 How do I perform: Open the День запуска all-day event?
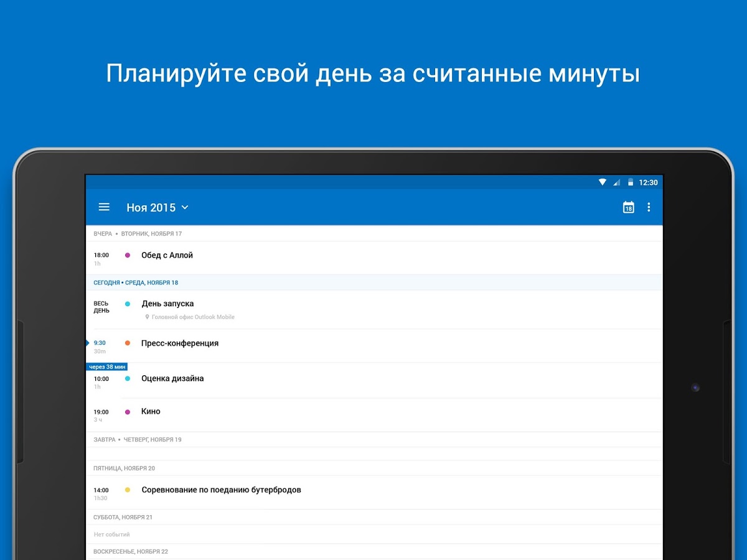167,304
